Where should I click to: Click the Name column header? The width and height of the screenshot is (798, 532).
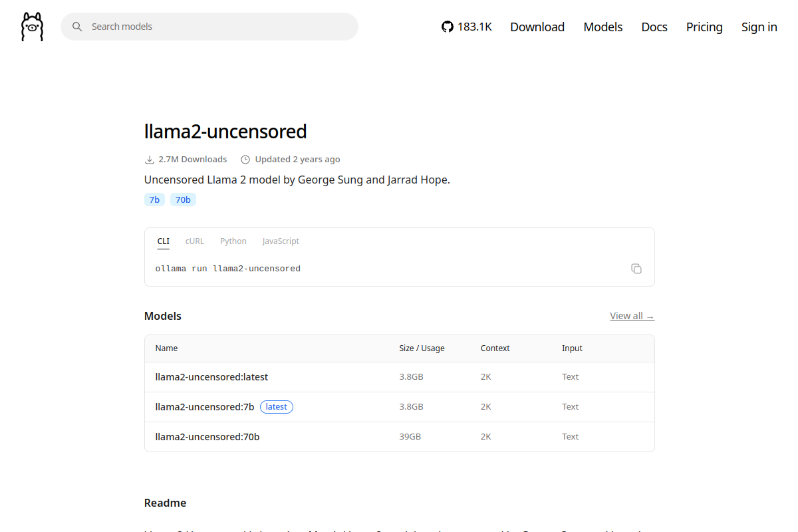[x=167, y=348]
